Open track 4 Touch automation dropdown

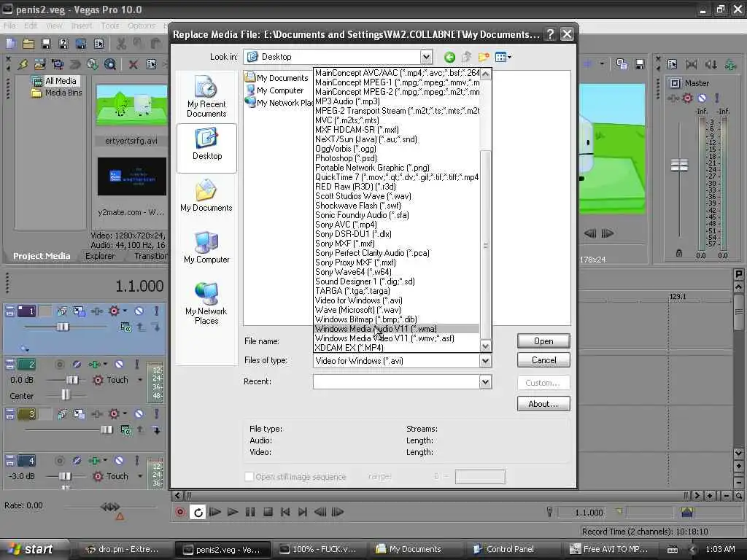pos(140,476)
